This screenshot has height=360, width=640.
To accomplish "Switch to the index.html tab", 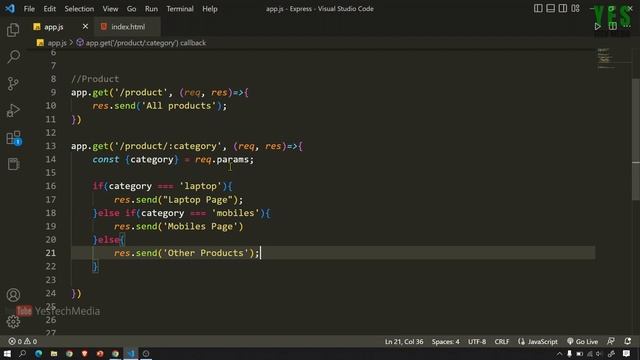I will pyautogui.click(x=127, y=27).
